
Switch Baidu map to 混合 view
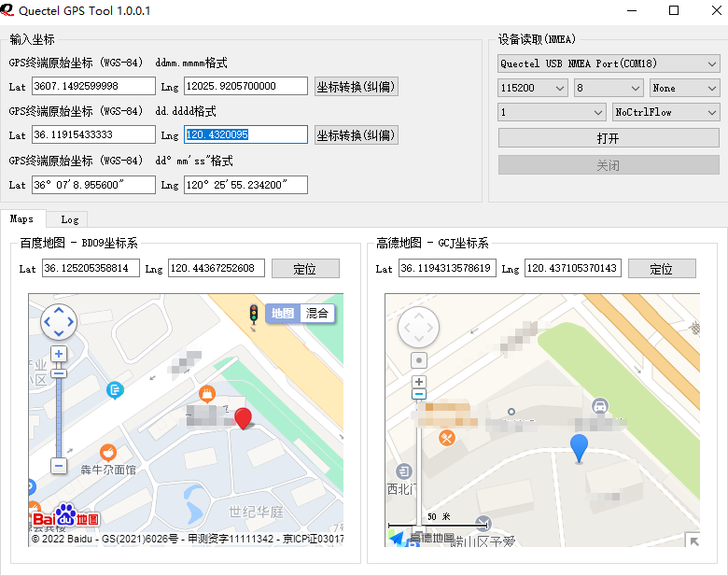[x=317, y=313]
